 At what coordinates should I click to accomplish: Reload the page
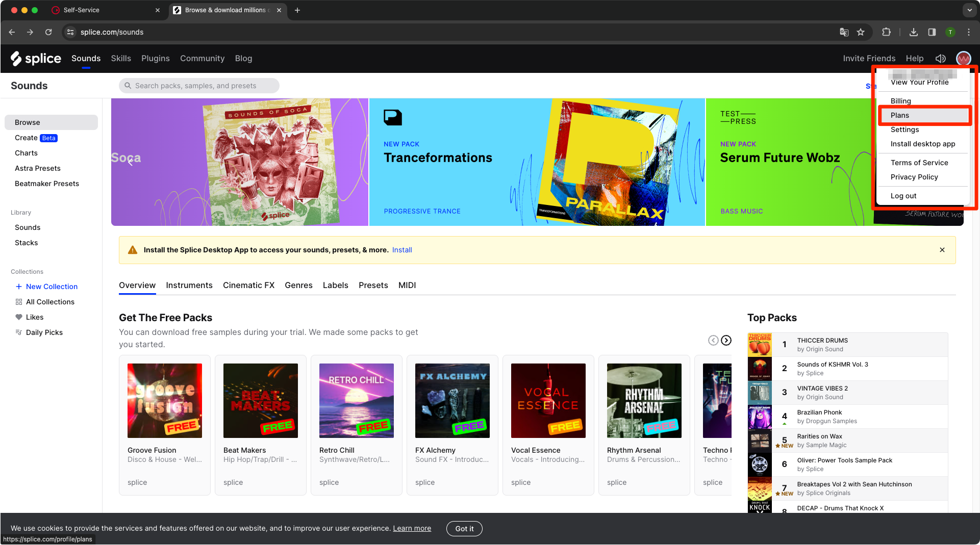48,32
